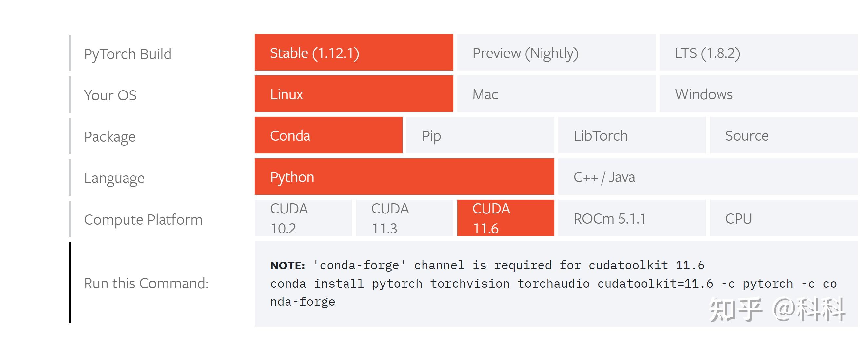
Task: Select Python as the language
Action: click(x=404, y=177)
